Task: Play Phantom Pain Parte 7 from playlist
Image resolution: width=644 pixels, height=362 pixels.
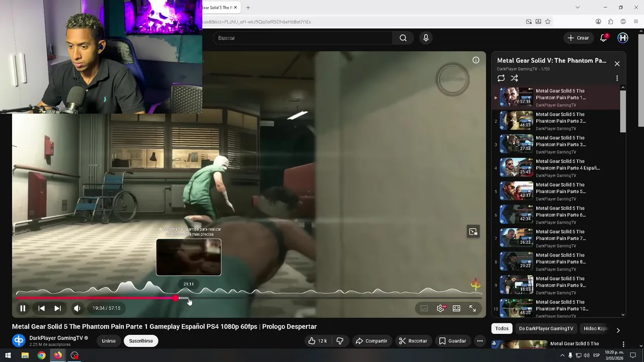Action: [556, 238]
